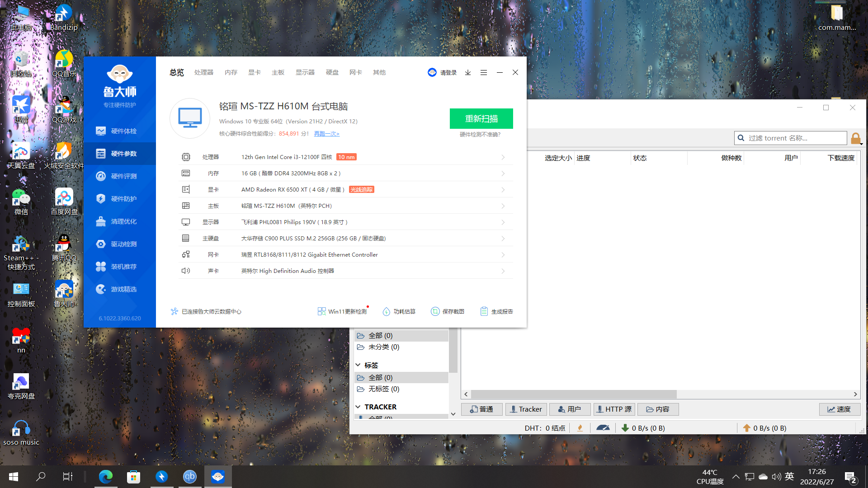Switch to 其他 tab
Viewport: 868px width, 488px height.
379,72
